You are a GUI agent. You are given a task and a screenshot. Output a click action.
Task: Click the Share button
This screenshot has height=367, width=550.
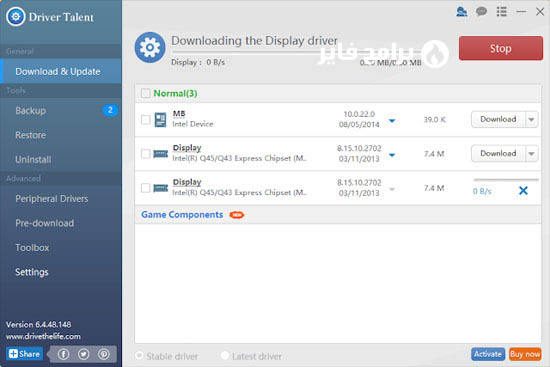pos(24,354)
